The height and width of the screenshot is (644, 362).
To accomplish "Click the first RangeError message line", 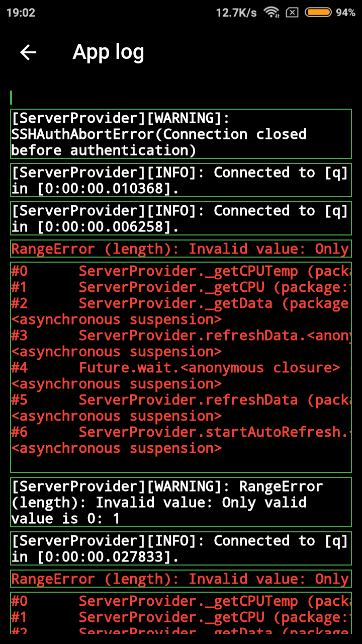I will [x=181, y=249].
